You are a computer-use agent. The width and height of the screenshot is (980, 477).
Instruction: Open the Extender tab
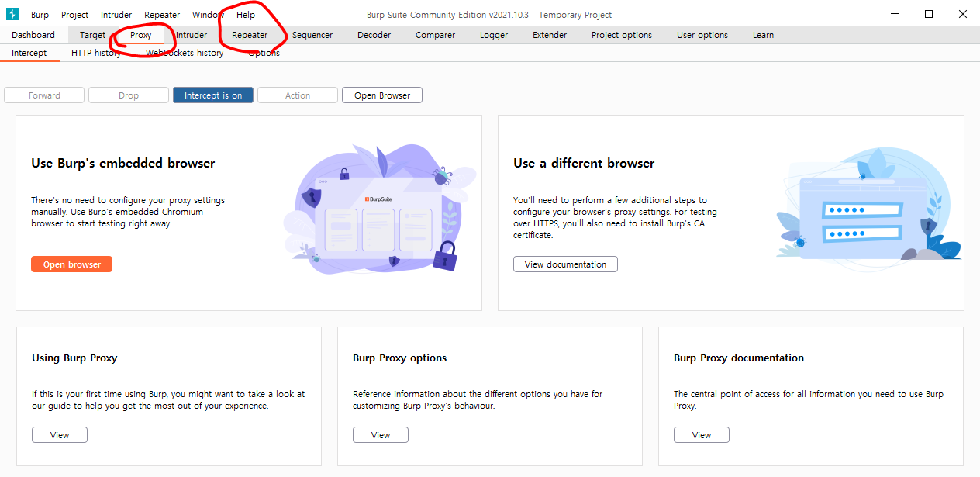(x=550, y=35)
